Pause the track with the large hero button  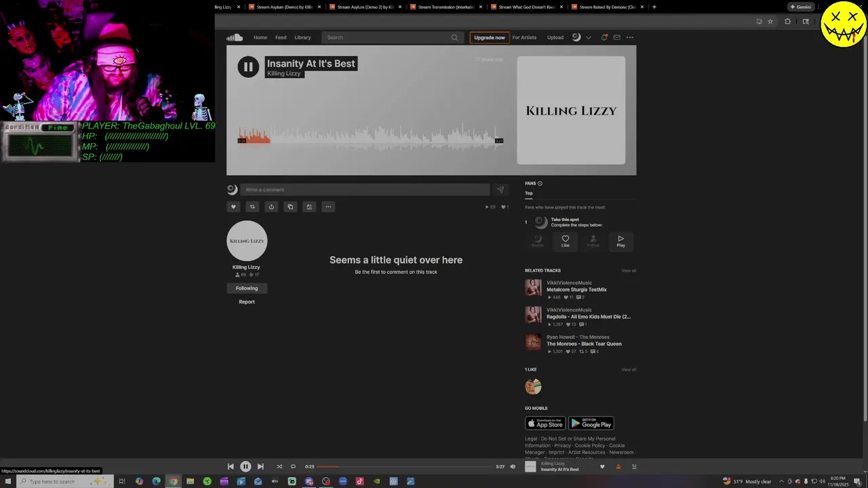(248, 66)
